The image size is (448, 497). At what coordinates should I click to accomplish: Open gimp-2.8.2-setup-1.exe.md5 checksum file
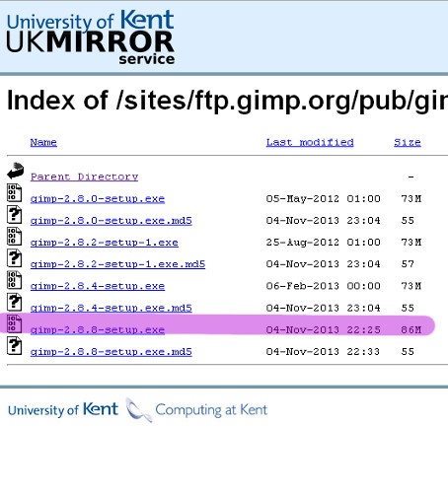pyautogui.click(x=117, y=264)
